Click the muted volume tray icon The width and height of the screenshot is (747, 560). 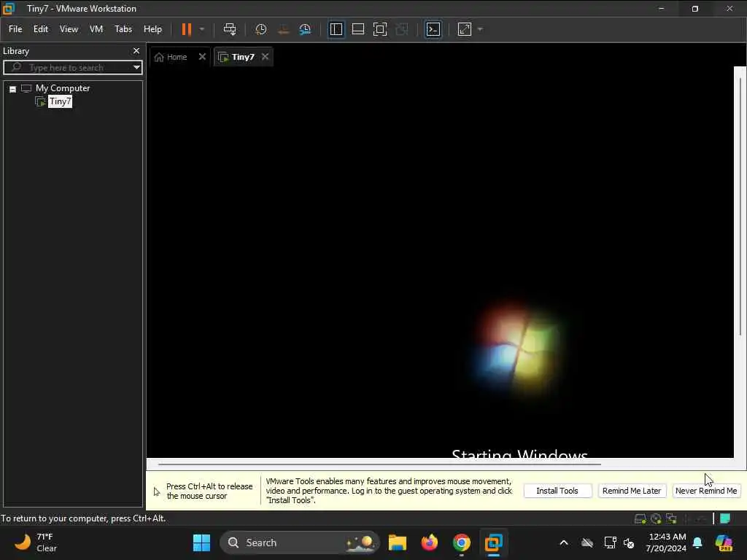[x=629, y=542]
